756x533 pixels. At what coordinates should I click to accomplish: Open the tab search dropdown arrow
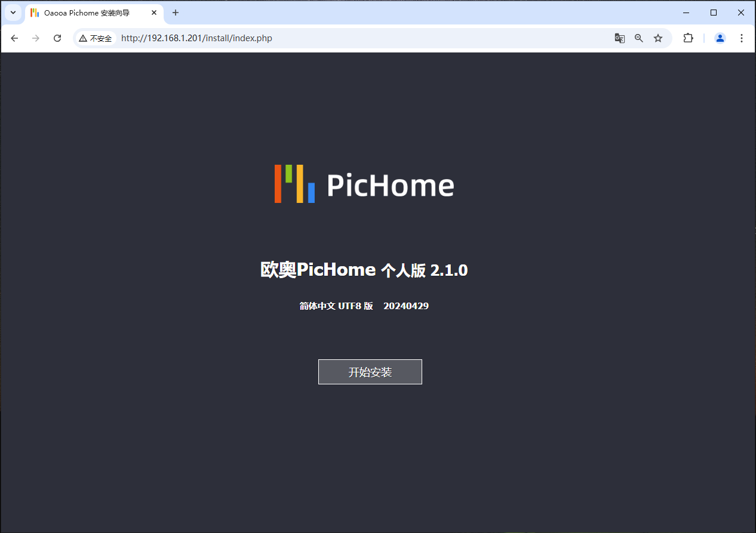[x=13, y=13]
